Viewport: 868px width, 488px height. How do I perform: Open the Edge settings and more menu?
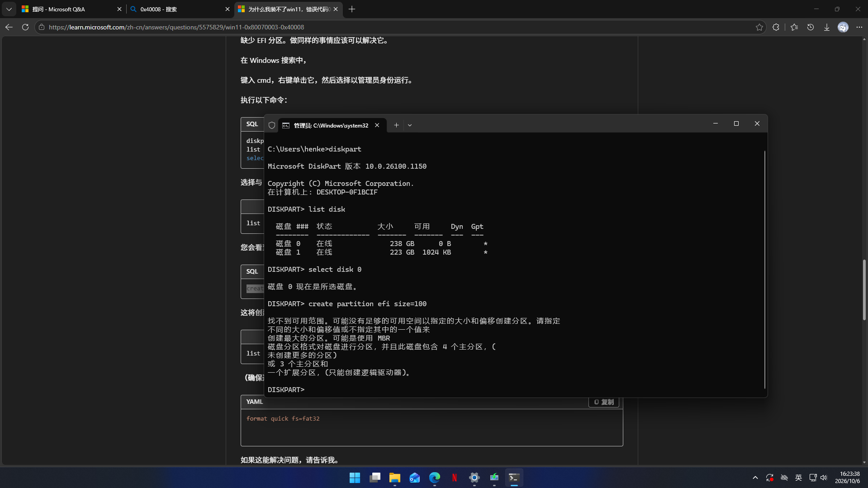(859, 27)
